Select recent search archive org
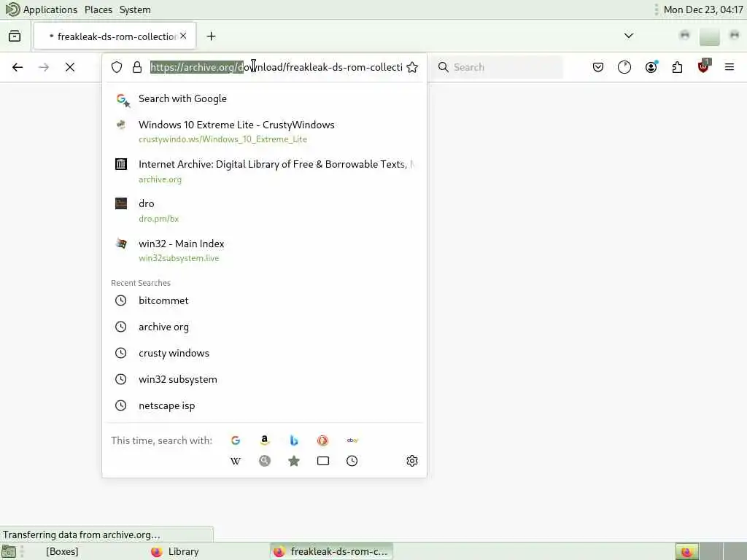 pyautogui.click(x=264, y=327)
